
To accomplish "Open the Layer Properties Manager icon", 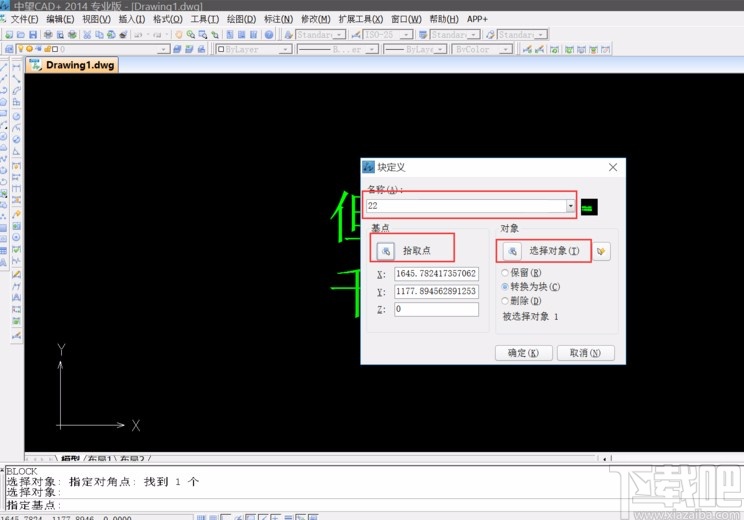I will point(9,49).
